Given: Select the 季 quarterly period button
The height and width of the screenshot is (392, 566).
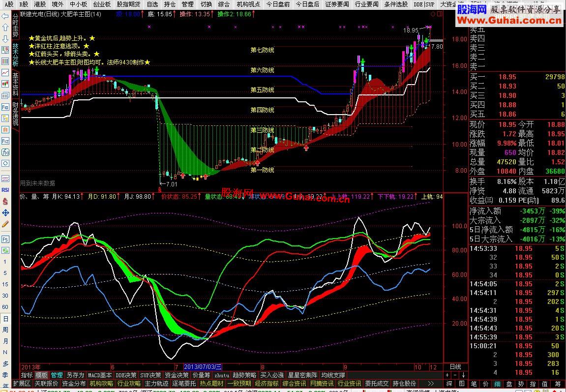Looking at the screenshot, I should tap(5, 375).
